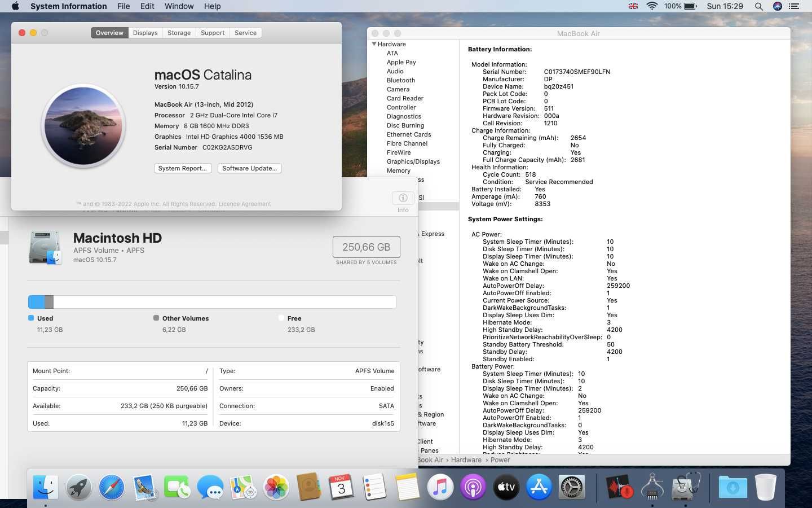Open the Licence Agreement link

pyautogui.click(x=245, y=204)
